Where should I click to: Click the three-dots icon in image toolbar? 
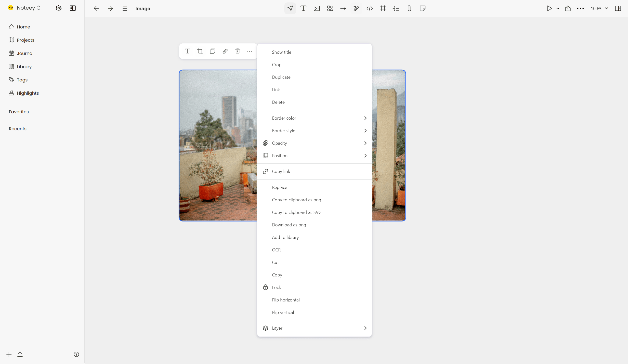click(249, 51)
